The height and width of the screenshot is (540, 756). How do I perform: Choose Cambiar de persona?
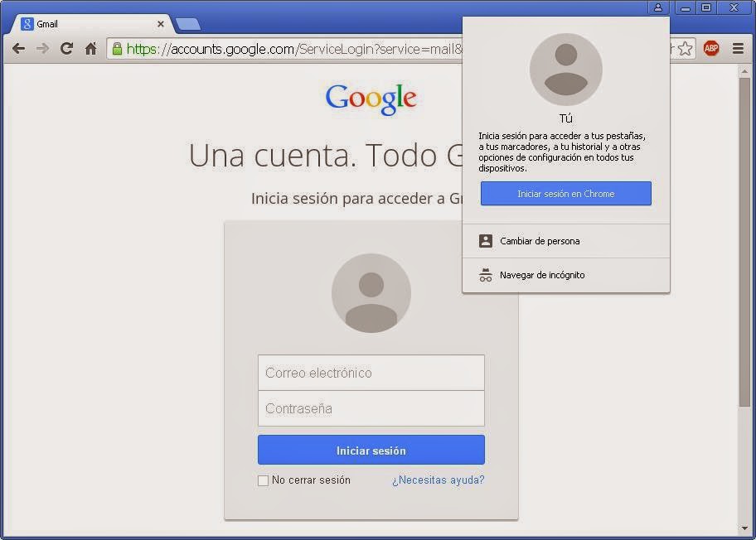click(x=565, y=241)
